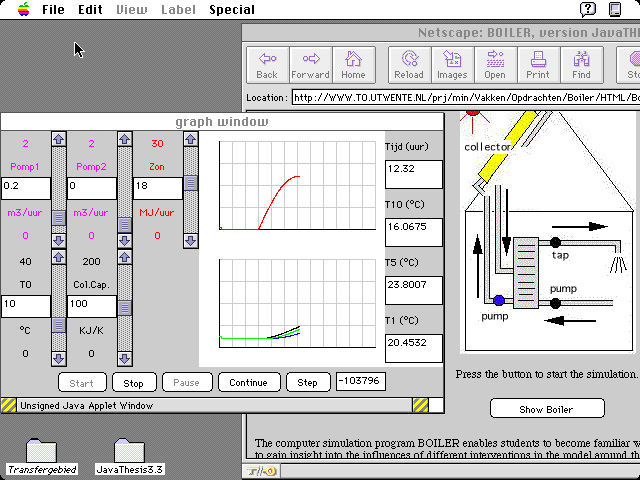Open the Help menu icon in menu bar
The width and height of the screenshot is (640, 480).
[588, 9]
